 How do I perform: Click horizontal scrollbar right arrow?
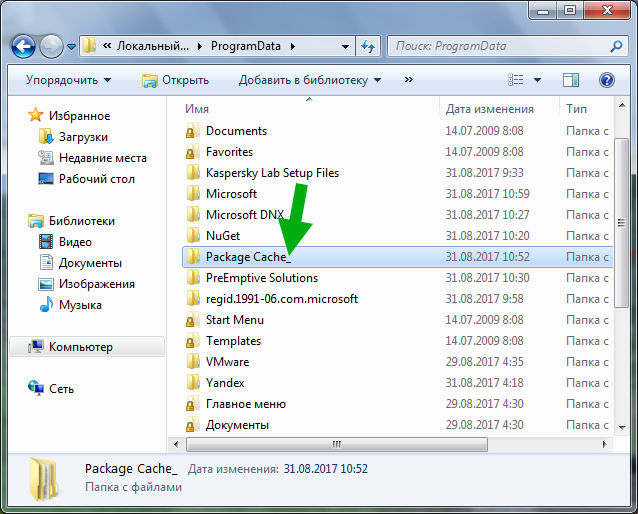[x=605, y=444]
